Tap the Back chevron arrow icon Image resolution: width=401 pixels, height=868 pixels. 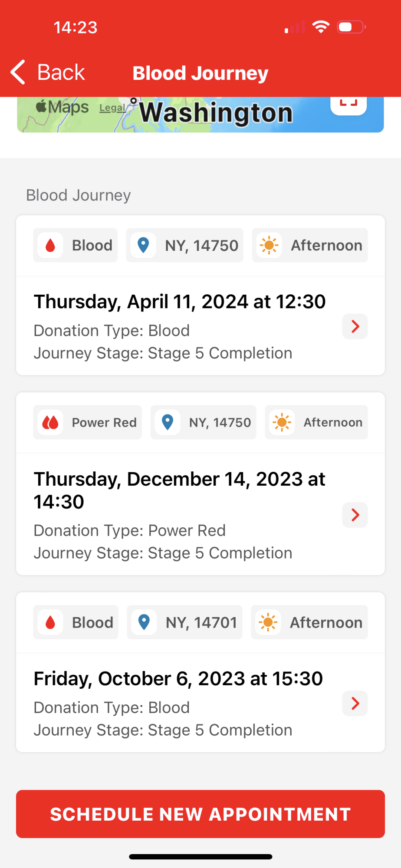[18, 72]
